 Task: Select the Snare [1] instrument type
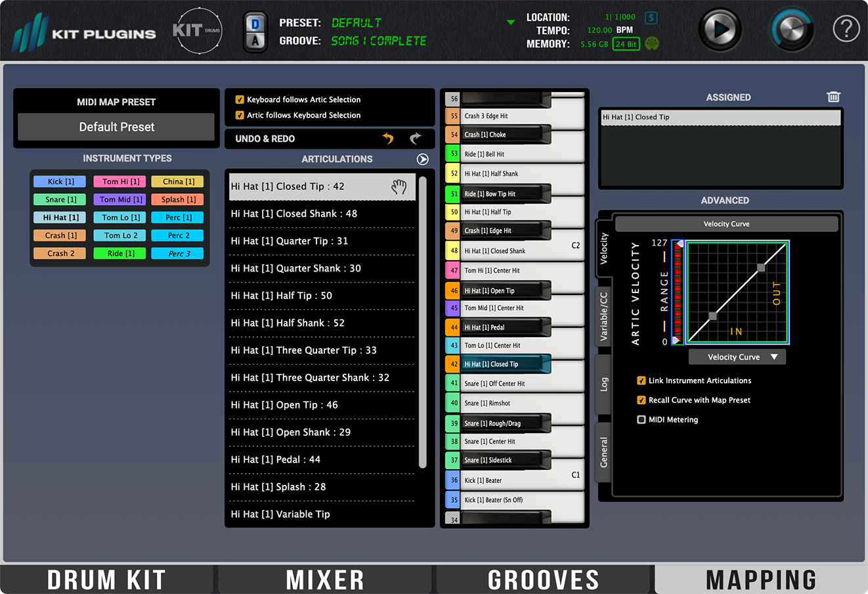pos(59,199)
